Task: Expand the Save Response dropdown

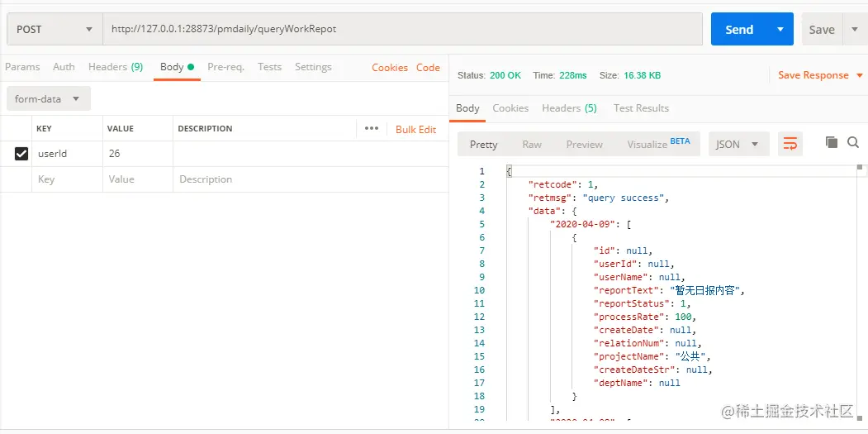Action: coord(860,75)
